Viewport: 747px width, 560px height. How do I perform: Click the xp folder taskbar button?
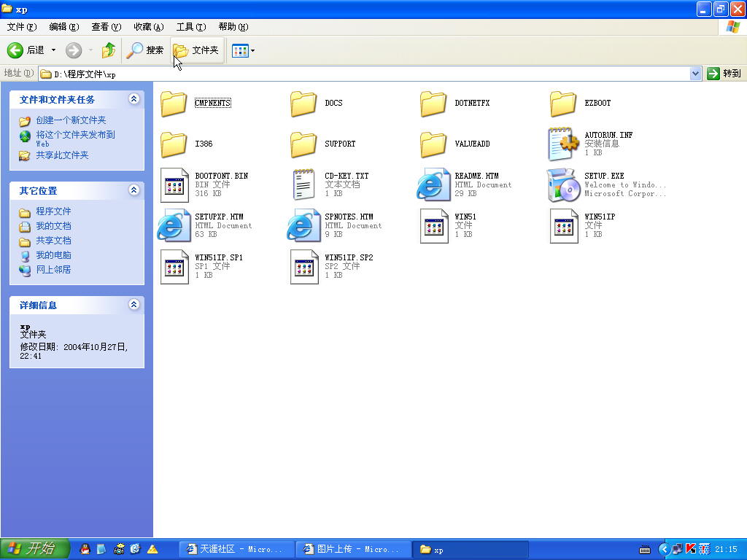[x=471, y=550]
